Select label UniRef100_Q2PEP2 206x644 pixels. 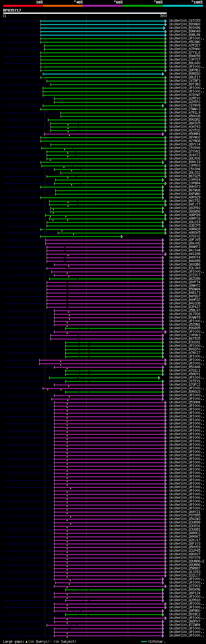pyautogui.click(x=185, y=102)
